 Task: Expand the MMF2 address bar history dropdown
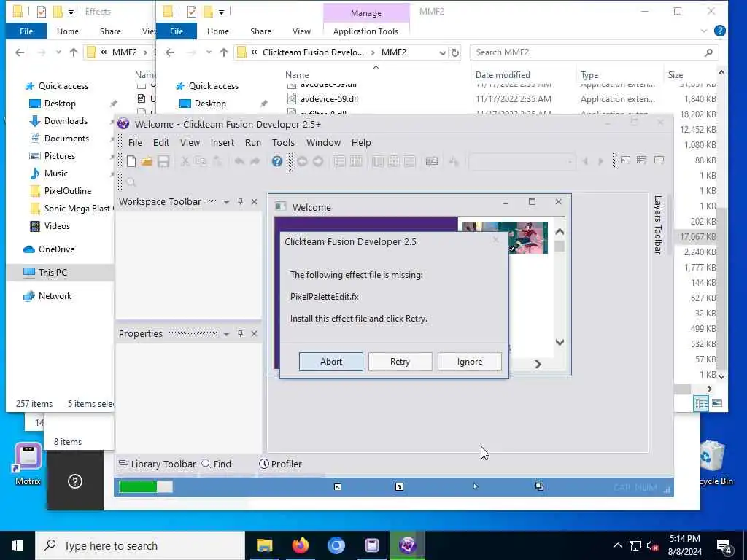(442, 52)
